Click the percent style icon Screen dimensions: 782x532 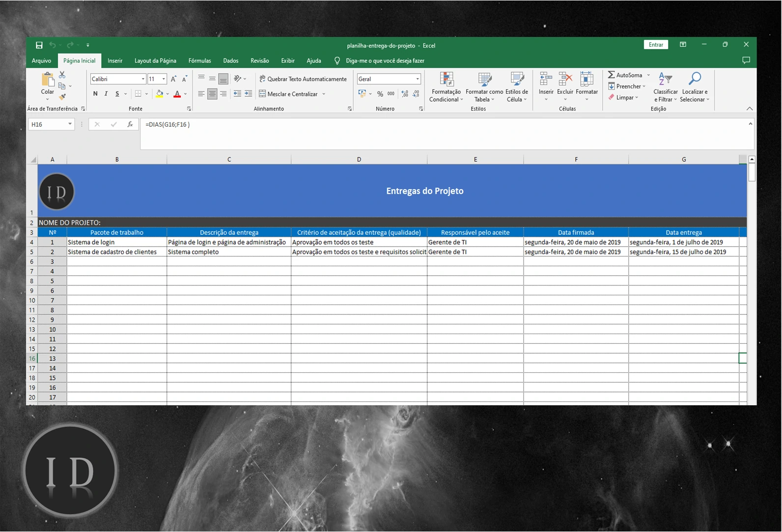point(380,94)
